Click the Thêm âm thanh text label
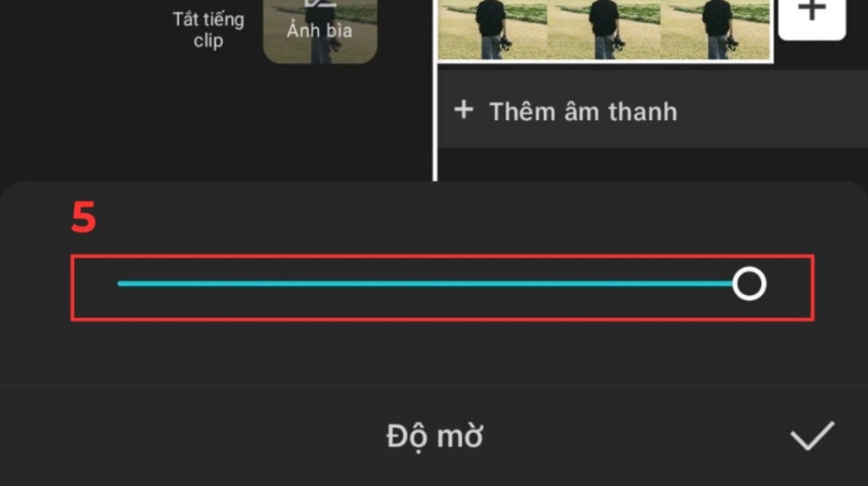 pyautogui.click(x=583, y=111)
